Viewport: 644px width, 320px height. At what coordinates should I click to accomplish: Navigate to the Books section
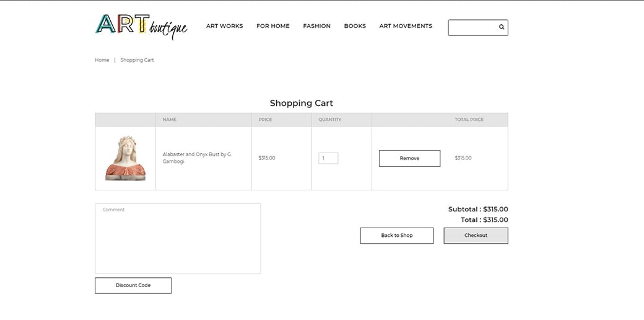(x=355, y=26)
